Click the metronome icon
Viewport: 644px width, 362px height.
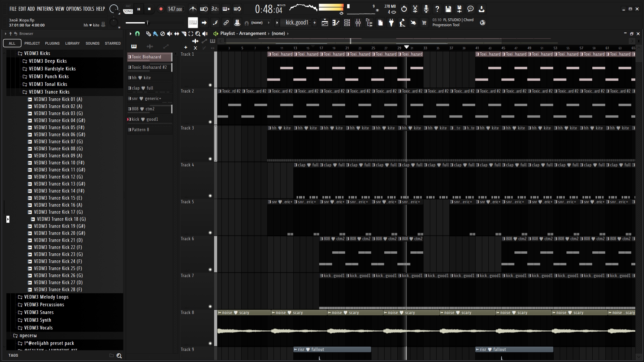193,9
